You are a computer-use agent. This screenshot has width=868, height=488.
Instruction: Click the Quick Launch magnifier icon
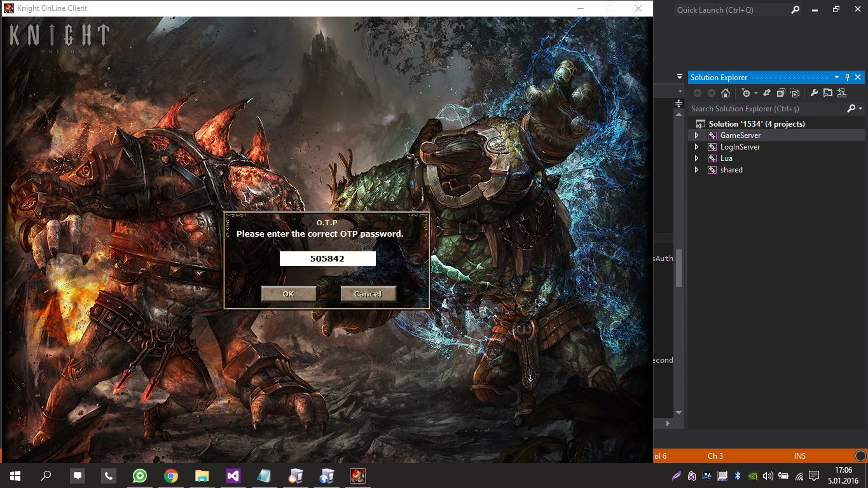[x=796, y=10]
